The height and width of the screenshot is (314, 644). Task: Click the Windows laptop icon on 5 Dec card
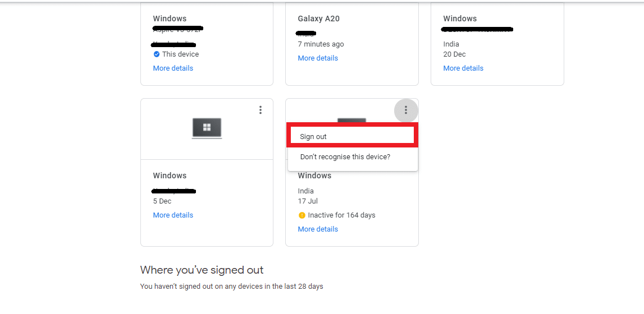pos(207,128)
